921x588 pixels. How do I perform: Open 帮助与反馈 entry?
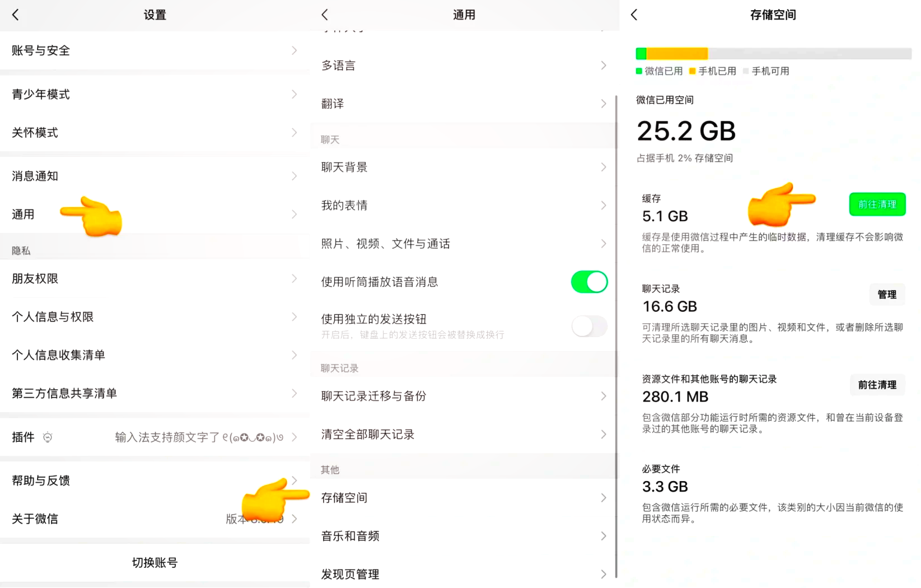click(x=155, y=480)
